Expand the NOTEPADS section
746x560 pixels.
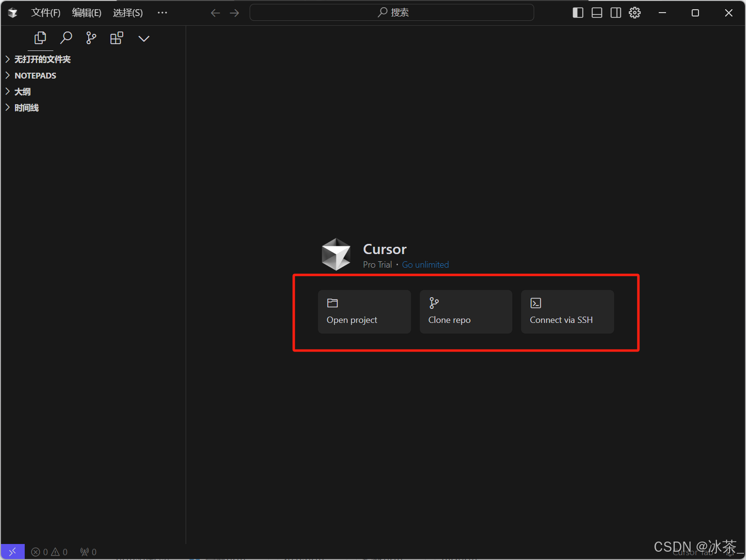[93, 76]
